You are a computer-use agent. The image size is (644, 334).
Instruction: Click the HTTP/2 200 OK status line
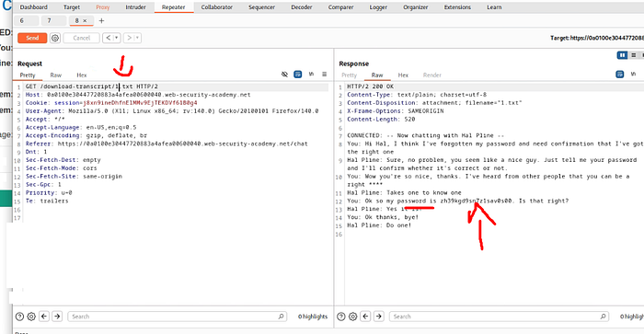(x=370, y=86)
